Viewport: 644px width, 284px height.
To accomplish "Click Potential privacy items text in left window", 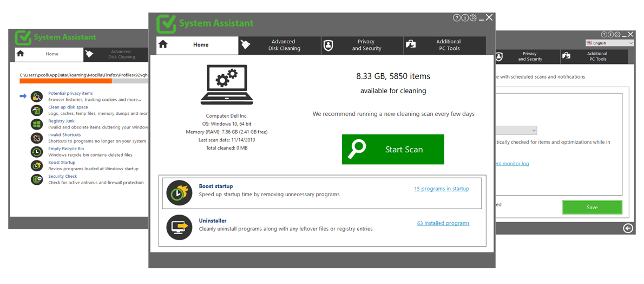I will [x=71, y=93].
